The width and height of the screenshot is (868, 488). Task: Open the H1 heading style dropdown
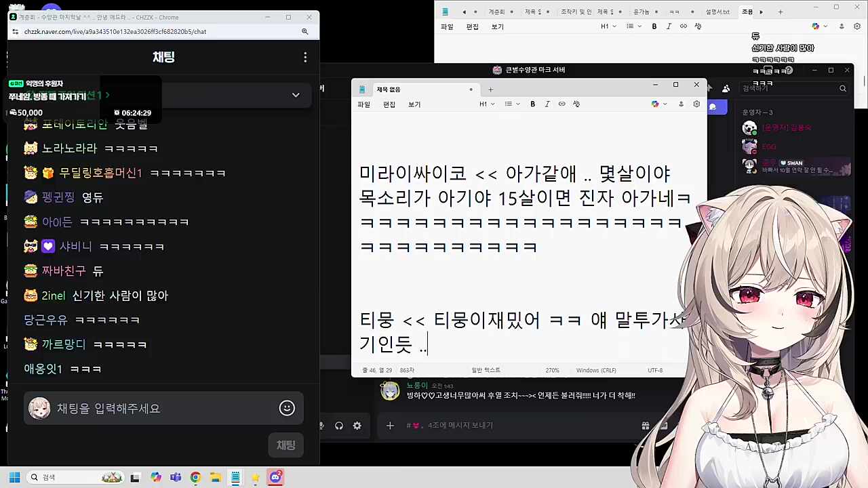point(485,104)
